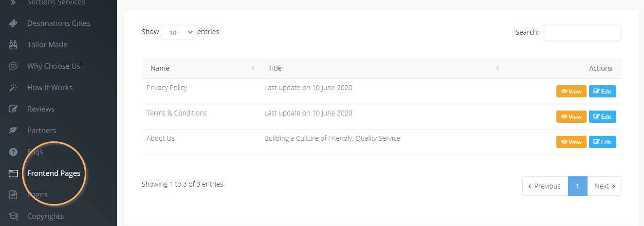This screenshot has height=226, width=644.
Task: Open Frontend Pages menu item
Action: pos(54,173)
